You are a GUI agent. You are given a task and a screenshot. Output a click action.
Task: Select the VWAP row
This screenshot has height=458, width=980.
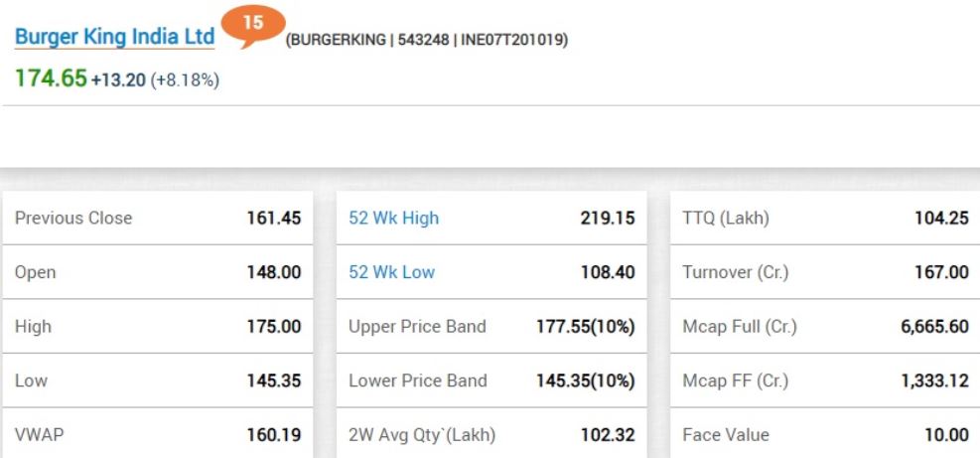pos(157,434)
